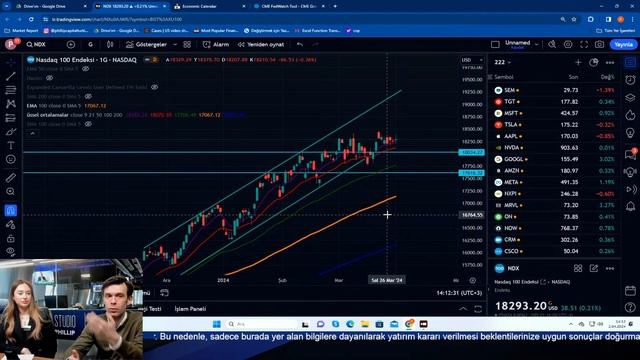Show the hidden SMA 200 indicator
Image resolution: width=640 pixels, height=360 pixels.
coord(88,96)
